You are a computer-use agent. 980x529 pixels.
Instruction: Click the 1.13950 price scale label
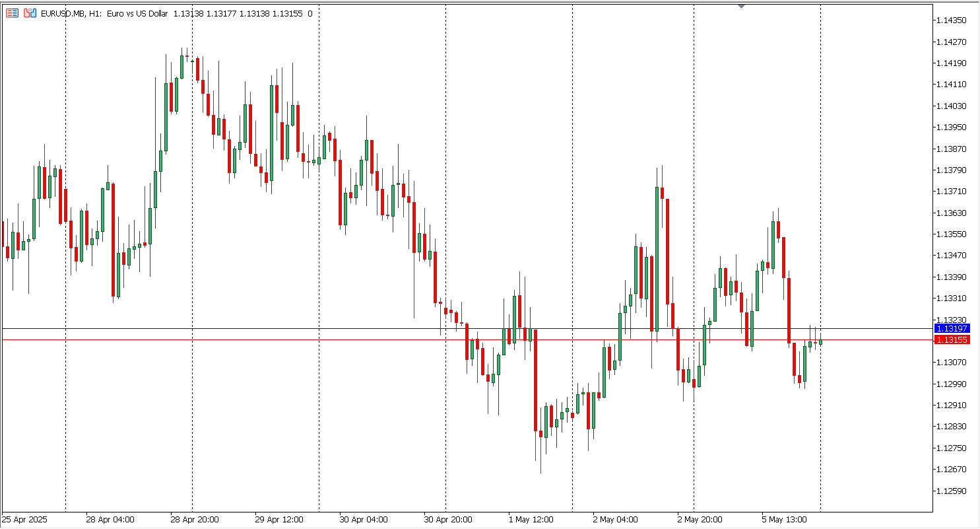953,127
